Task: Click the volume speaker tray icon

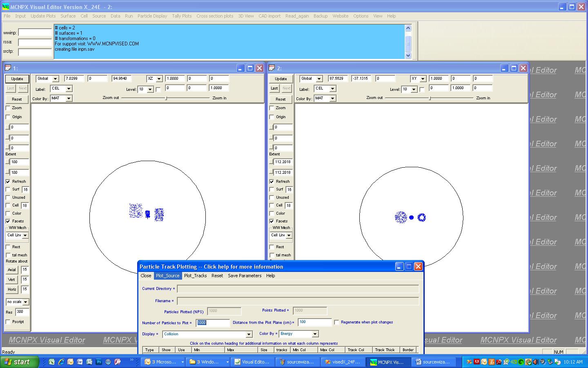Action: click(x=535, y=362)
